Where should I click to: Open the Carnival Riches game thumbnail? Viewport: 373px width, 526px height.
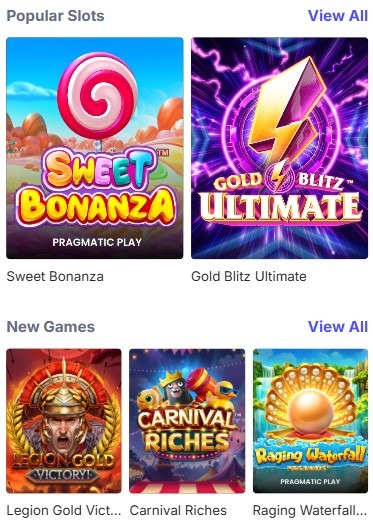coord(187,421)
